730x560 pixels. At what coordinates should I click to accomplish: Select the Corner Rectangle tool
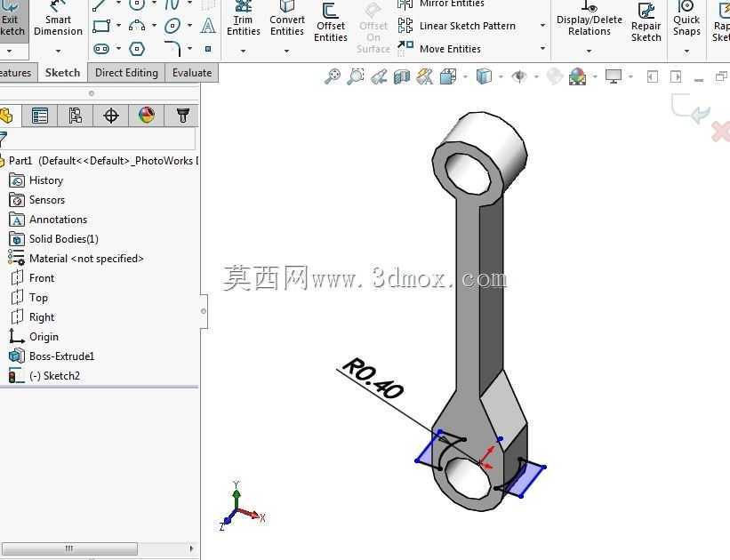coord(101,26)
